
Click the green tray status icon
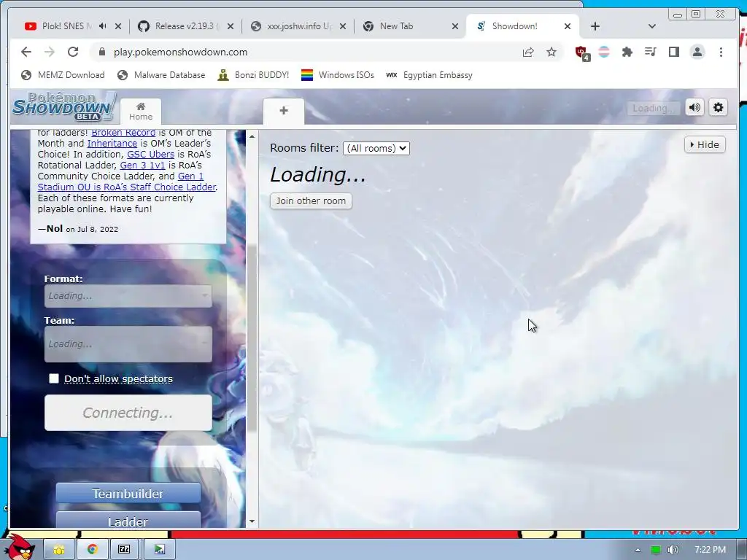(x=656, y=550)
